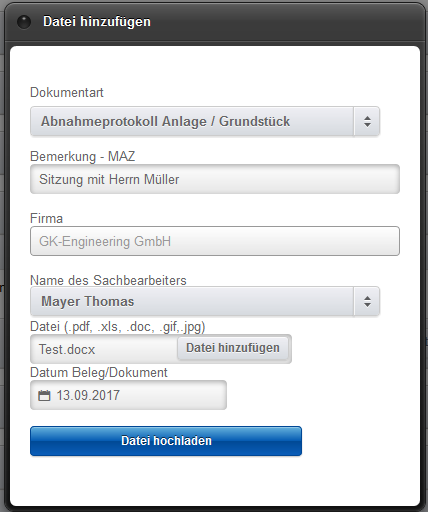
Task: Click the calendar icon in date field
Action: pyautogui.click(x=44, y=396)
